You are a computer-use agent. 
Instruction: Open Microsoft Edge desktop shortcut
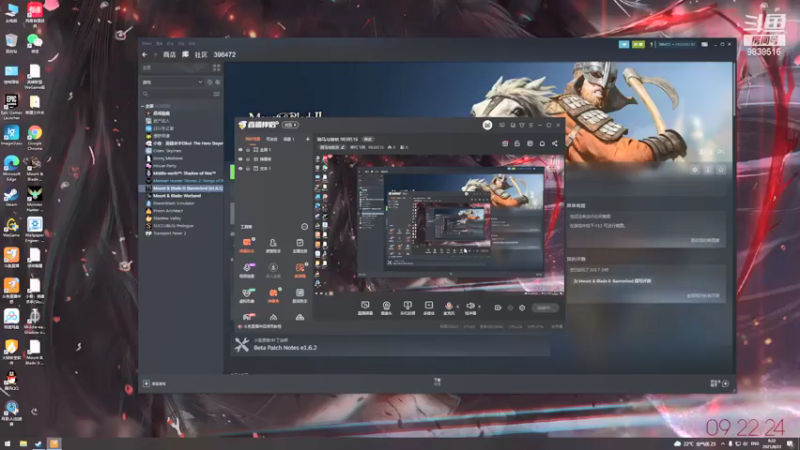(11, 168)
